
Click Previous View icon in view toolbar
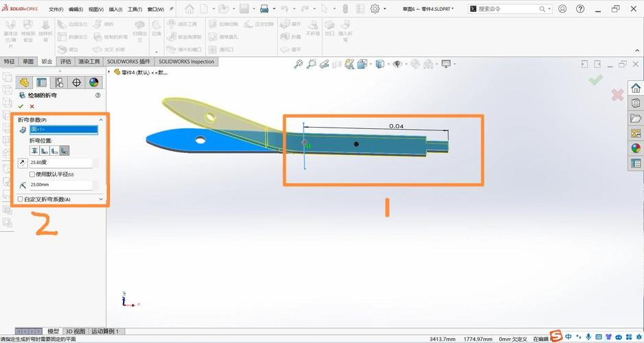(325, 64)
